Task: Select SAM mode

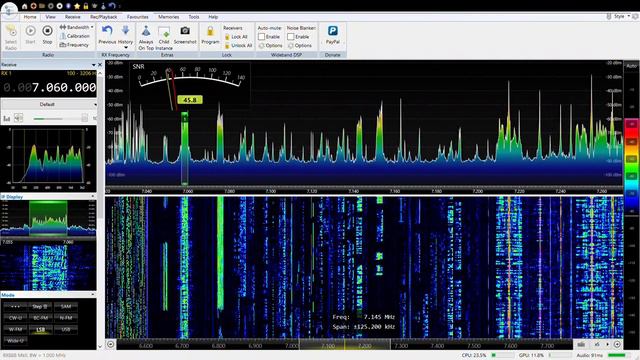Action: click(66, 306)
